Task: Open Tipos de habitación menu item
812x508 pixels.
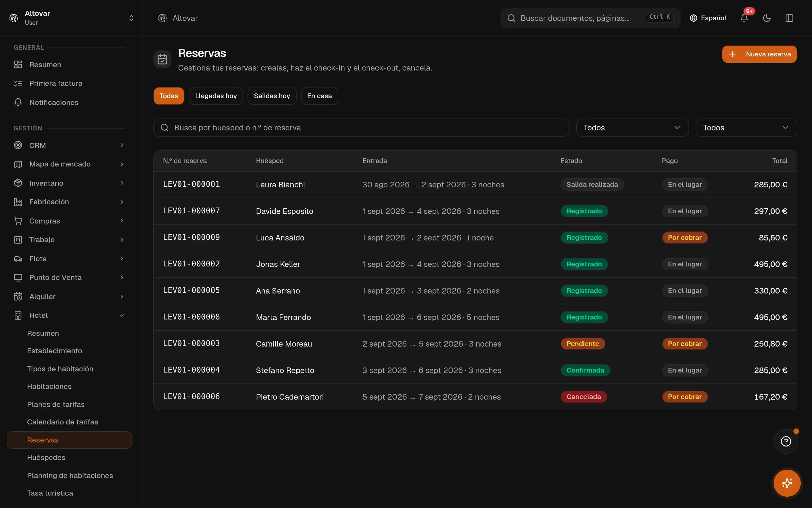Action: pos(60,369)
